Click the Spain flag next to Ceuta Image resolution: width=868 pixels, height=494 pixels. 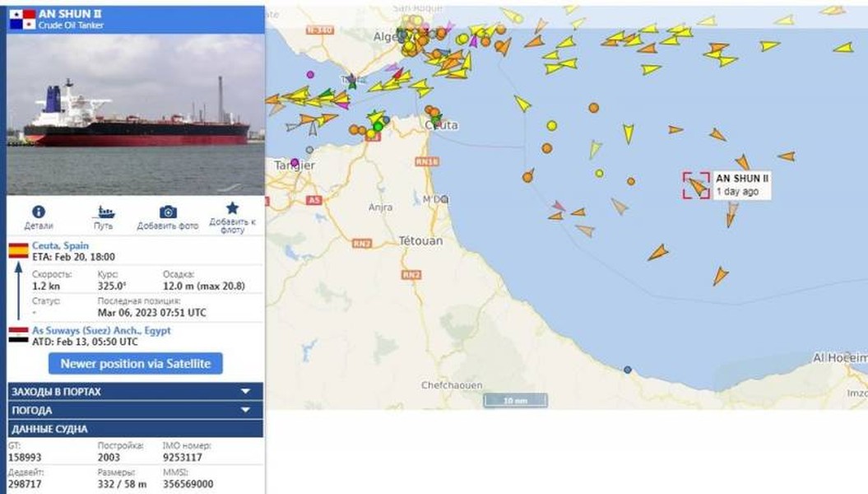tap(18, 251)
